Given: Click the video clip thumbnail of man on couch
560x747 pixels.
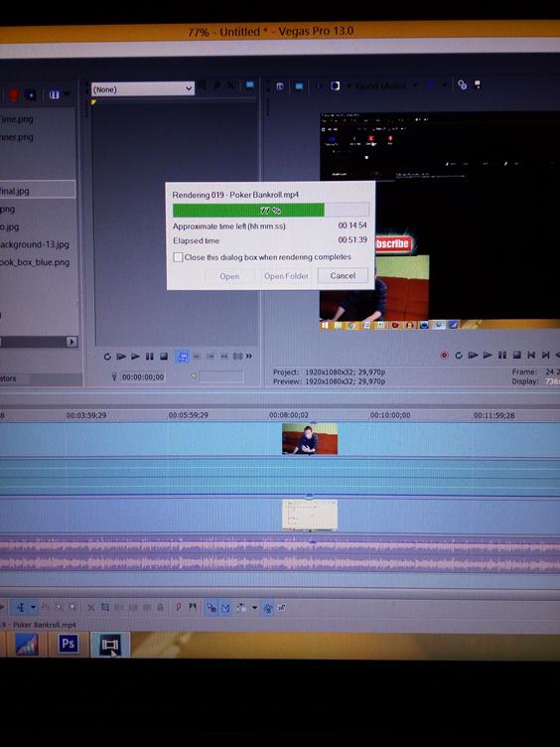Looking at the screenshot, I should (310, 439).
